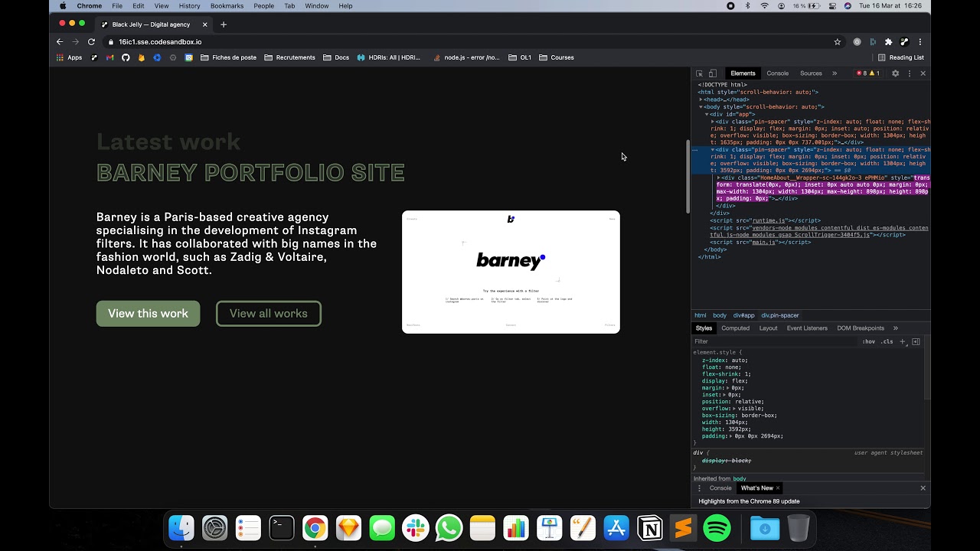
Task: Expand the HomeAbout__Wrapper div node
Action: (719, 178)
